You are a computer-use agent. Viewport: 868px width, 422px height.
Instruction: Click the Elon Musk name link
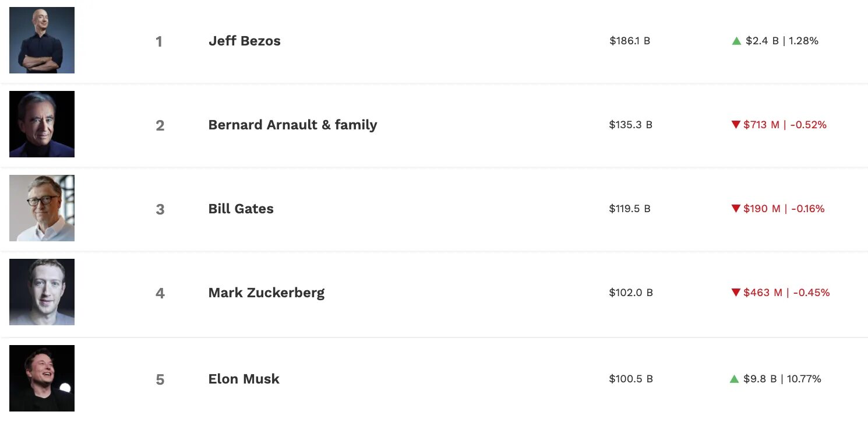pos(244,379)
